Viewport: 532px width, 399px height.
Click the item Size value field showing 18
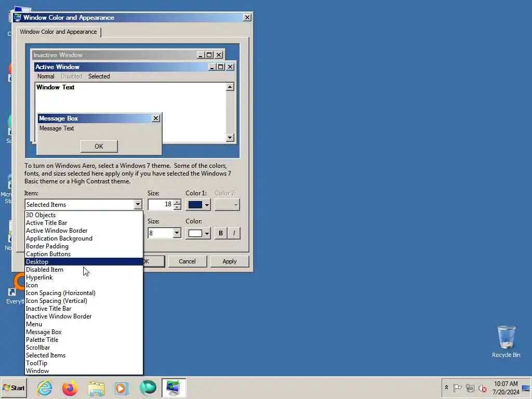click(161, 204)
